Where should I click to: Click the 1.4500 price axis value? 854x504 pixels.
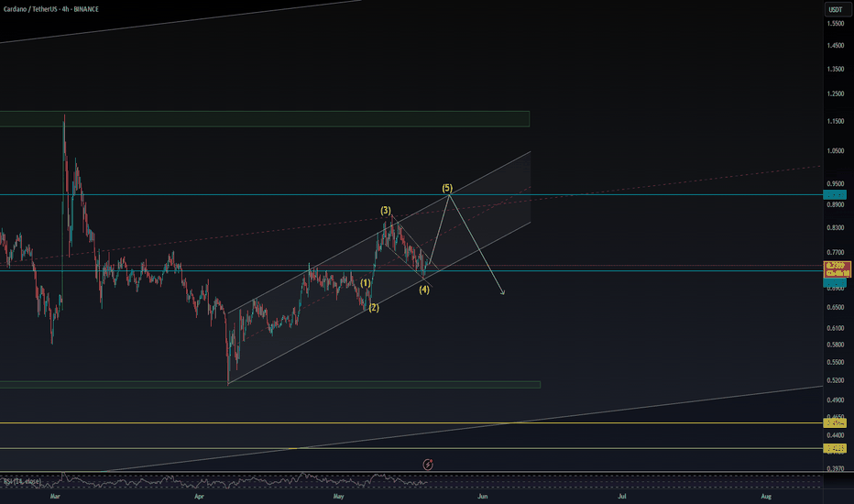point(836,46)
